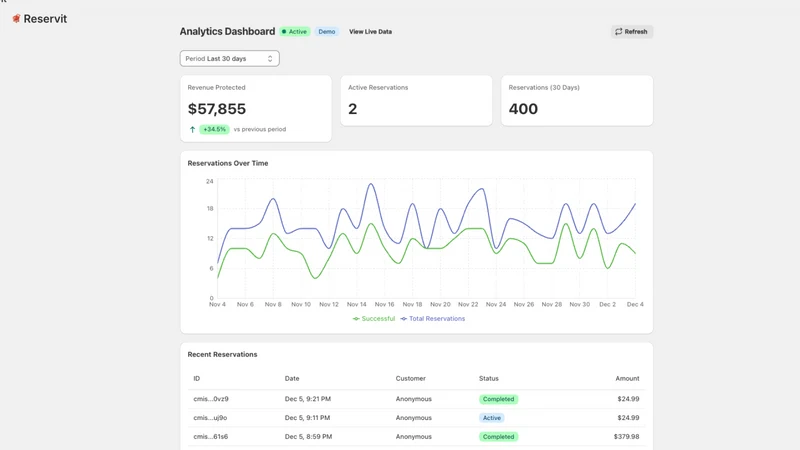Screen dimensions: 800x450
Task: Click the Demo badge
Action: (x=327, y=32)
